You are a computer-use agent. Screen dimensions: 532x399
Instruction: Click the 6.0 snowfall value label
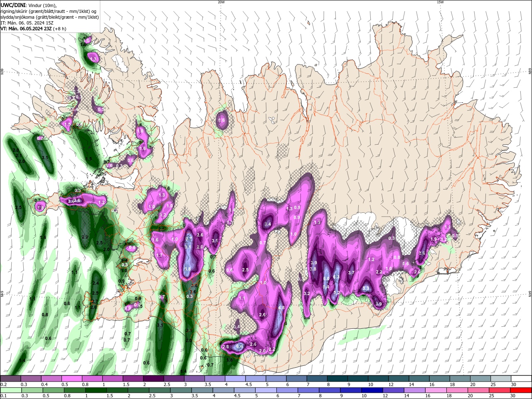(x=326, y=279)
